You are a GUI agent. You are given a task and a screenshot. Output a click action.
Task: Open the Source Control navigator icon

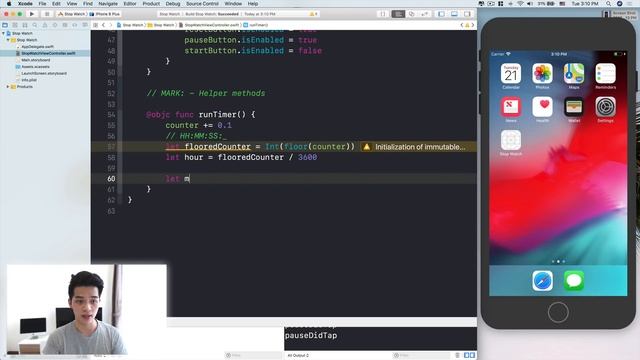[x=15, y=25]
